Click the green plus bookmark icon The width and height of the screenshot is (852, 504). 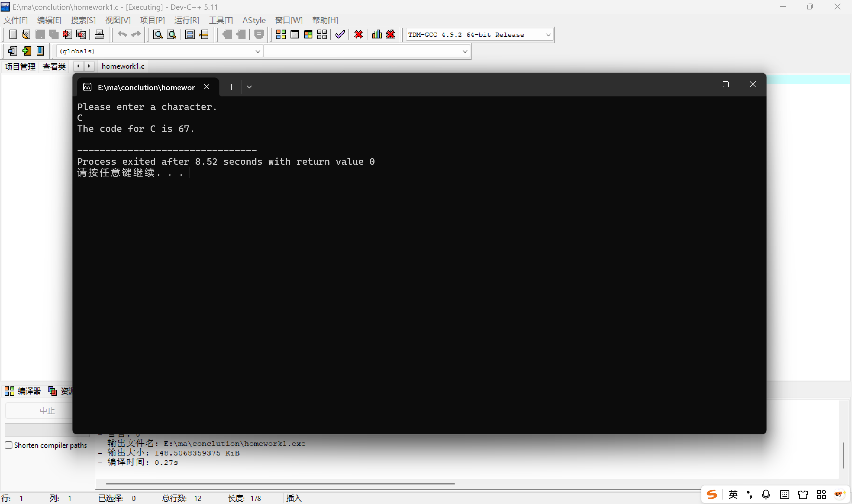tap(27, 51)
